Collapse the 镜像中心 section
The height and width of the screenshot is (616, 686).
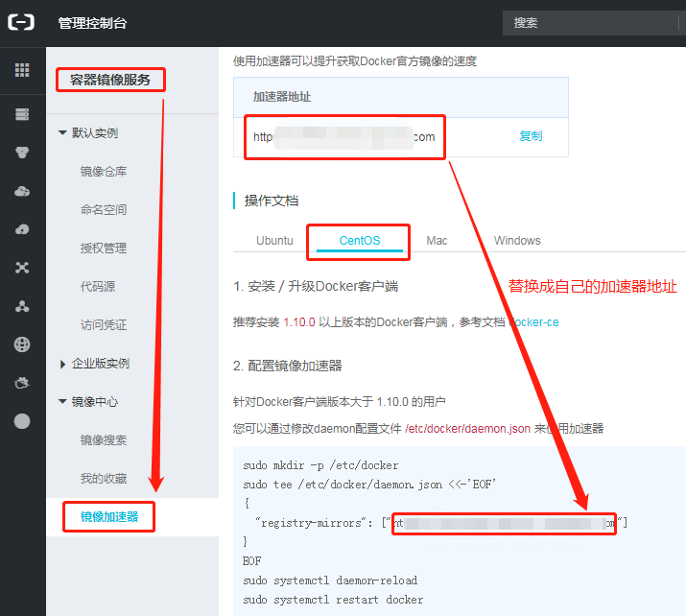point(63,402)
